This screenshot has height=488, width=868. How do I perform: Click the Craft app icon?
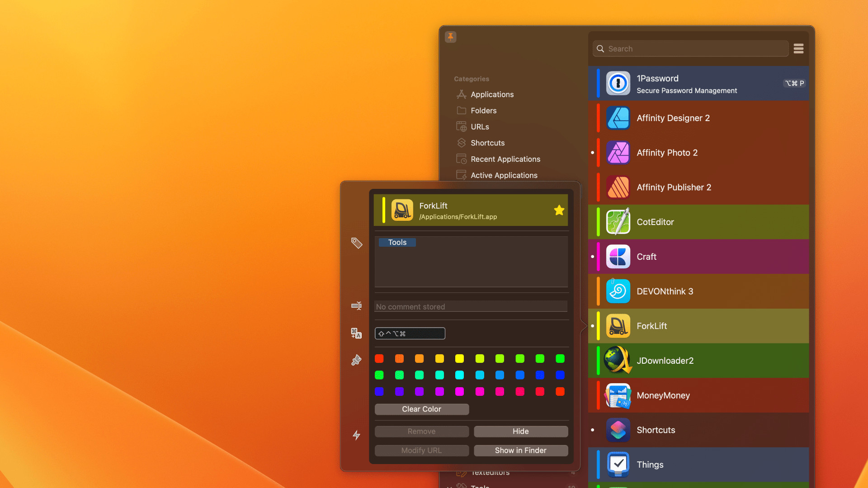click(618, 257)
